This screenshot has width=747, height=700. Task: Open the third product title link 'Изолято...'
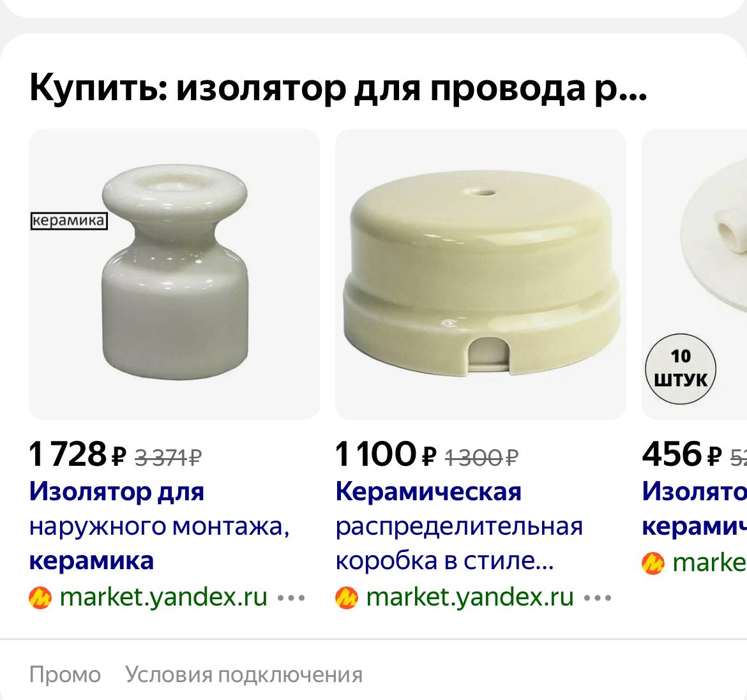click(x=694, y=509)
